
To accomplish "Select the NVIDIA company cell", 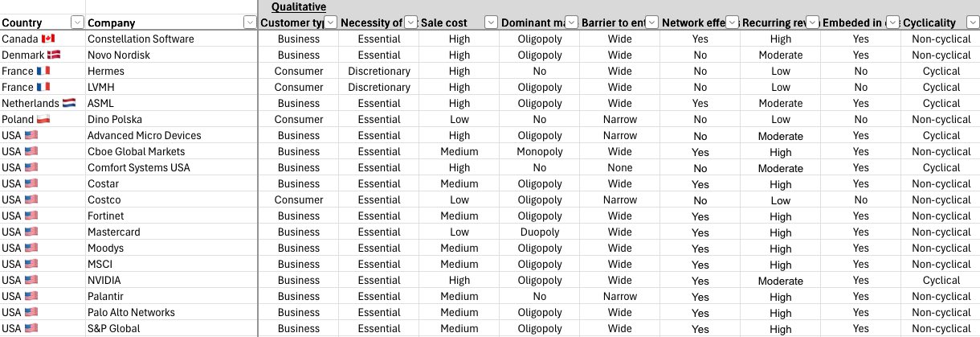I will pyautogui.click(x=104, y=280).
